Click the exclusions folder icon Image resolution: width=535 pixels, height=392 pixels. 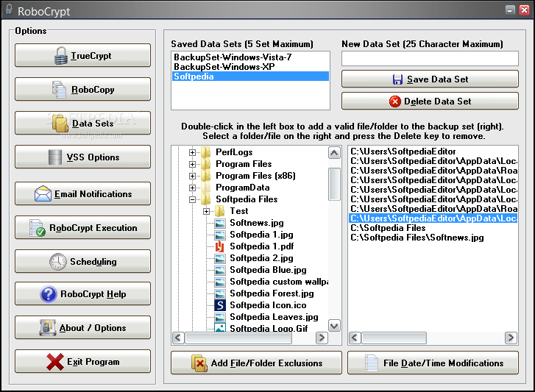[199, 363]
